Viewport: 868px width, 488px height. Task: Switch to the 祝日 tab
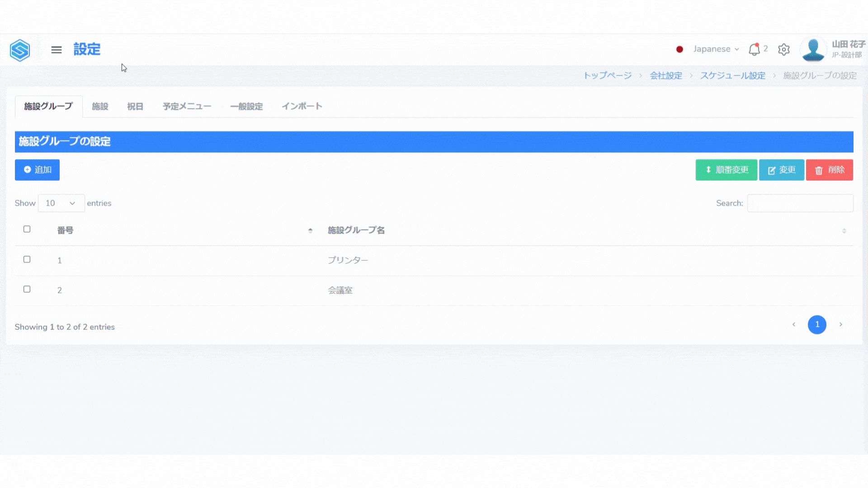pyautogui.click(x=135, y=107)
